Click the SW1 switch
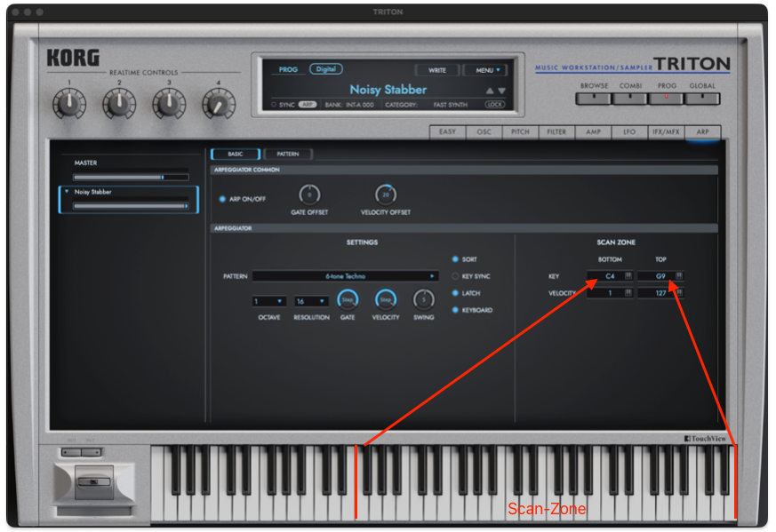Viewport: 776px width, 532px height. coord(71,452)
